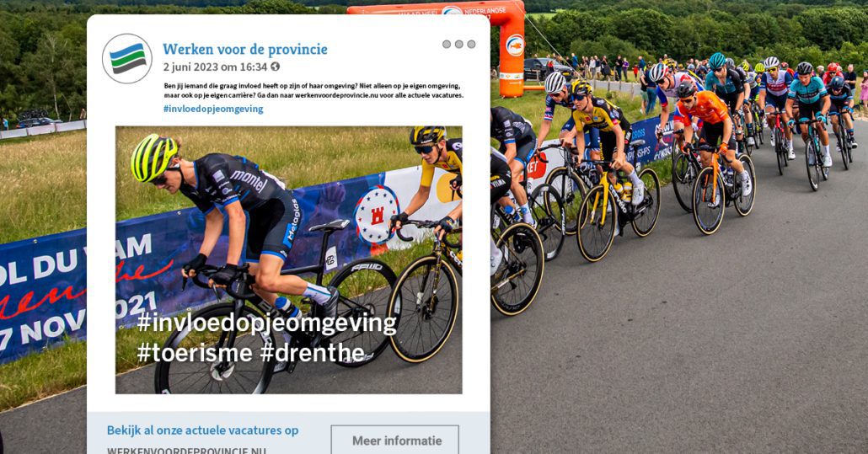Click the castle emblem logo on the banner
Screen dimensions: 868x454
(377, 215)
